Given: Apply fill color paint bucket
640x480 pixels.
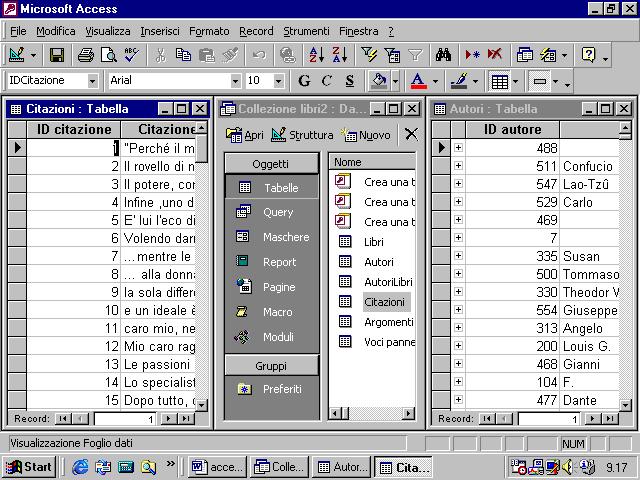Looking at the screenshot, I should [x=379, y=81].
